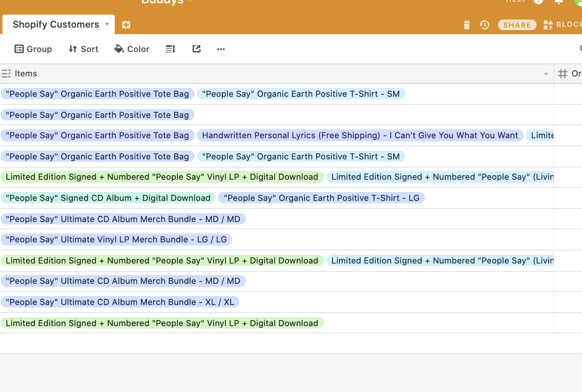Image resolution: width=582 pixels, height=392 pixels.
Task: Open the revision history clock icon
Action: (x=484, y=25)
